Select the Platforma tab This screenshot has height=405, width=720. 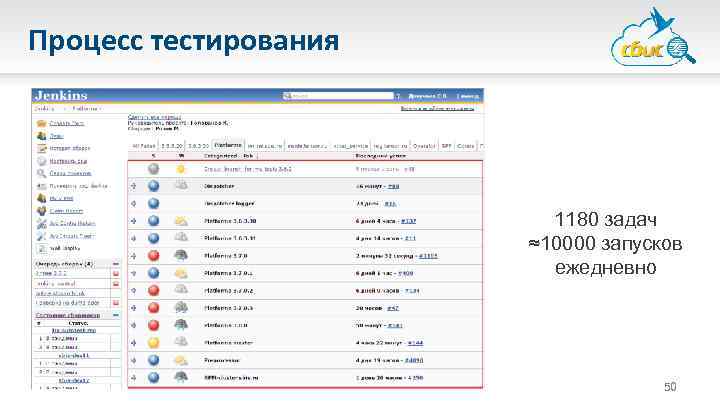pos(228,145)
